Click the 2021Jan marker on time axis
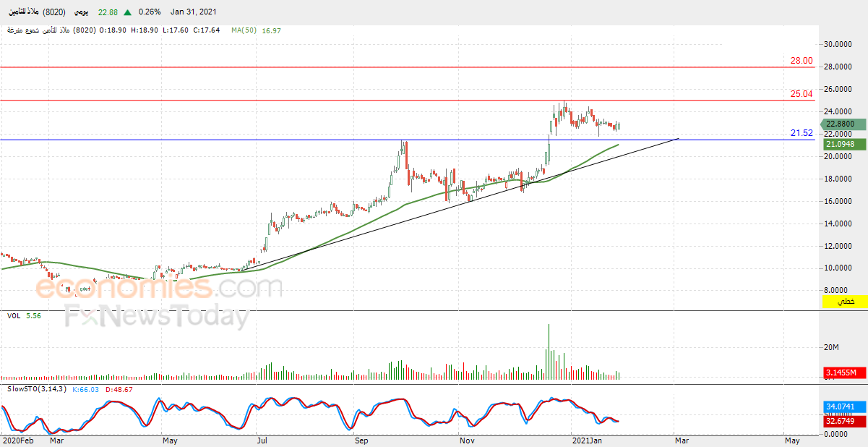868x447 pixels. coord(587,440)
